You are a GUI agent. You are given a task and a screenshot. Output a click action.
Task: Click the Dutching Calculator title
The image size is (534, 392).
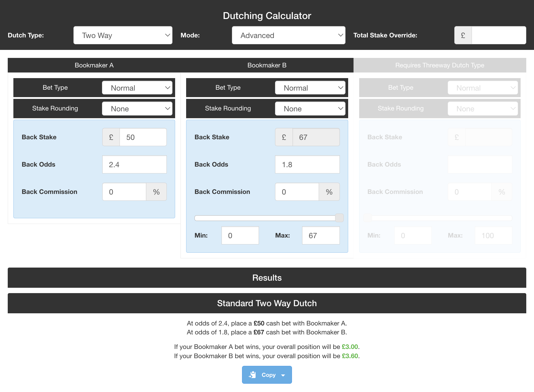click(267, 16)
